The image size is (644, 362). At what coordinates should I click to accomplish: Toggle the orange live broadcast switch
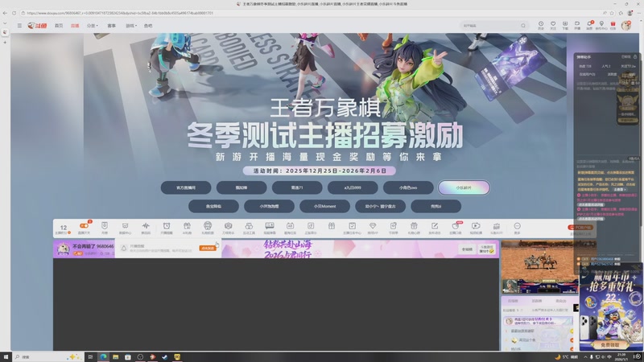coord(84,226)
